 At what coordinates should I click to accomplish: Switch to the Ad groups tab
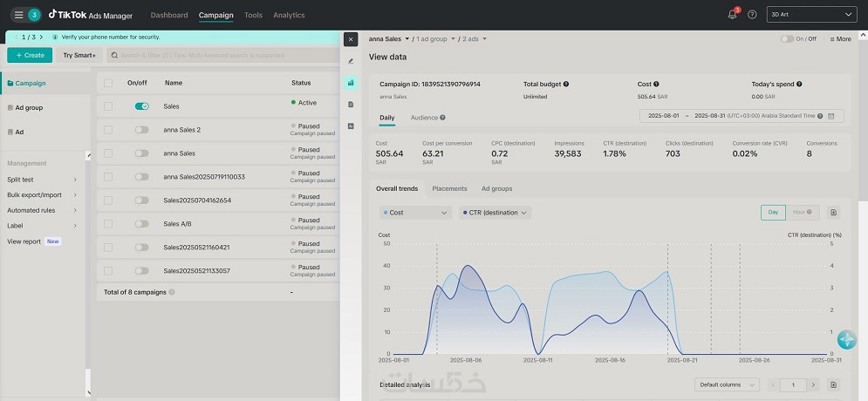click(496, 188)
